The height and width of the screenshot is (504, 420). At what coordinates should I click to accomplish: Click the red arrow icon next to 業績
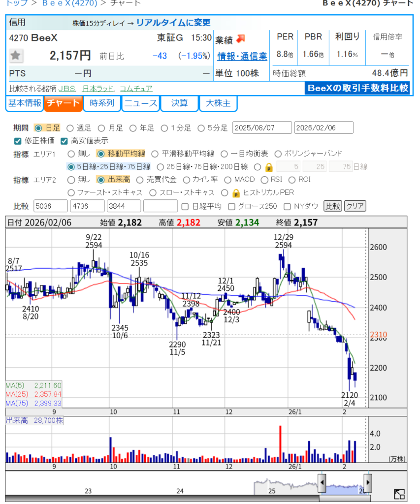coord(240,38)
